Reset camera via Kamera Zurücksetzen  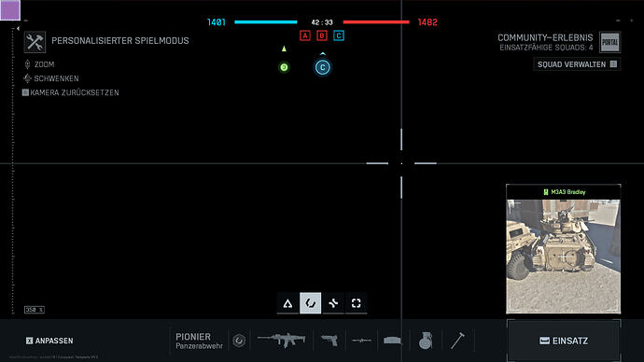[71, 92]
